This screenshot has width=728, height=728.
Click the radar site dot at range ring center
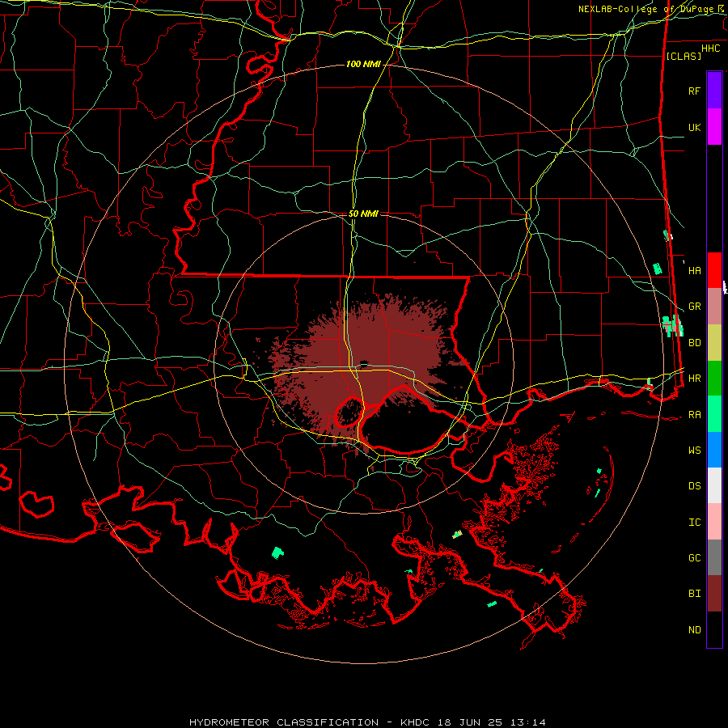click(363, 363)
